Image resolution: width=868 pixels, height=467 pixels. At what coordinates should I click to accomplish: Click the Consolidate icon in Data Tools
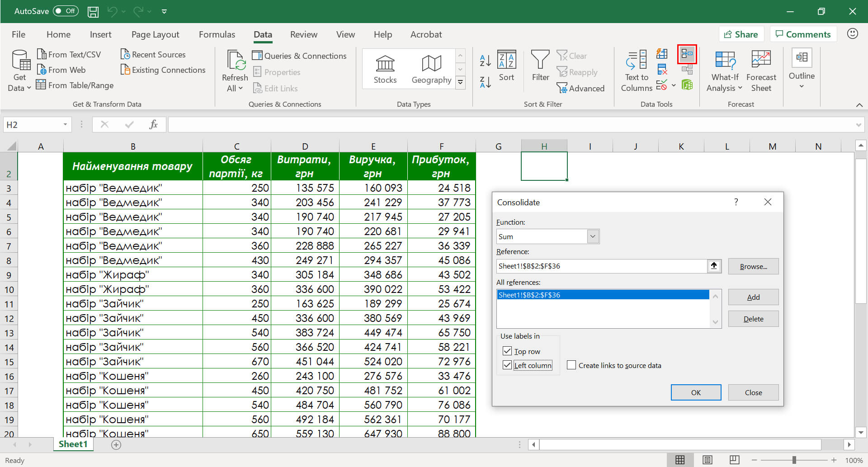[x=687, y=54]
